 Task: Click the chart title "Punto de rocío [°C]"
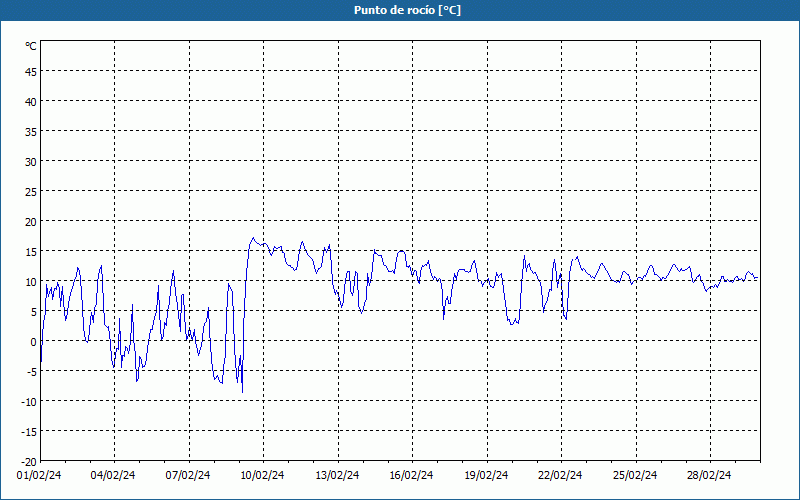tap(407, 10)
